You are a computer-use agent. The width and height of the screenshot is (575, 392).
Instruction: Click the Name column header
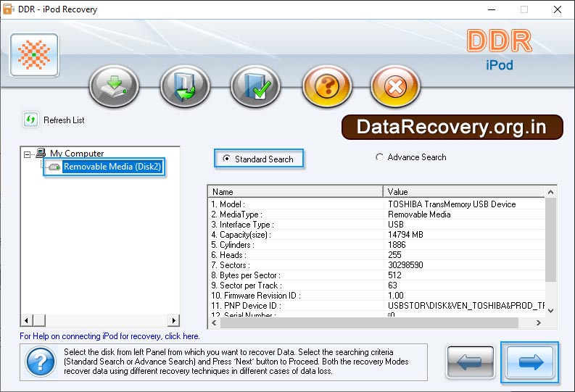click(296, 191)
